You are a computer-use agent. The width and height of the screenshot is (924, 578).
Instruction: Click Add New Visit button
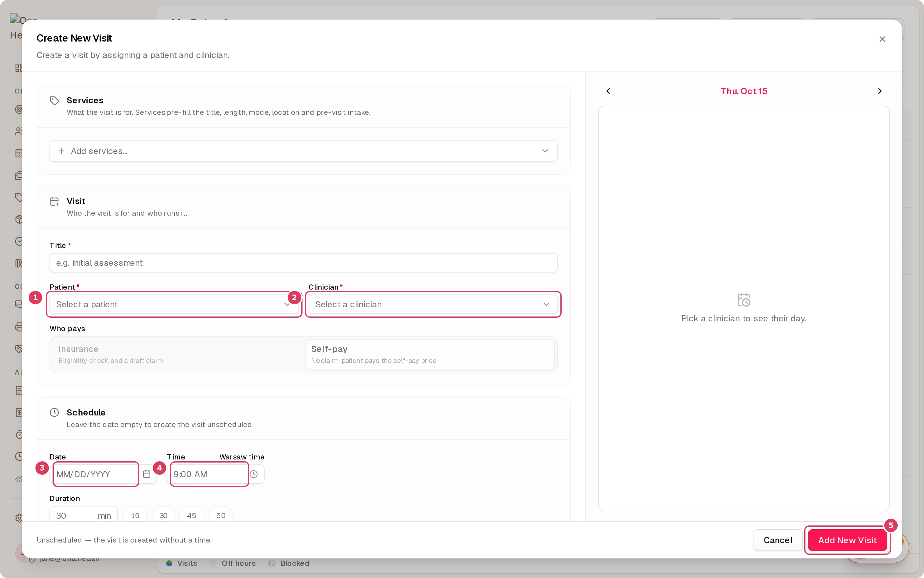847,540
